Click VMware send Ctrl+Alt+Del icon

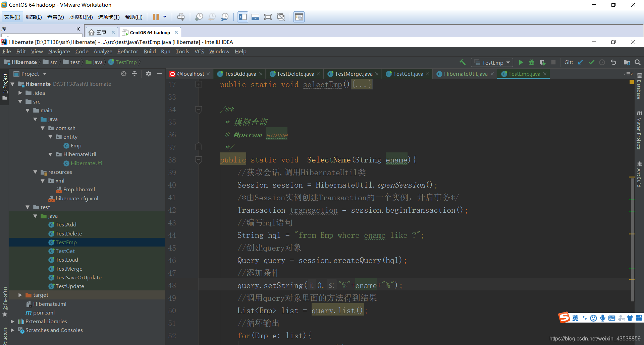pyautogui.click(x=181, y=17)
